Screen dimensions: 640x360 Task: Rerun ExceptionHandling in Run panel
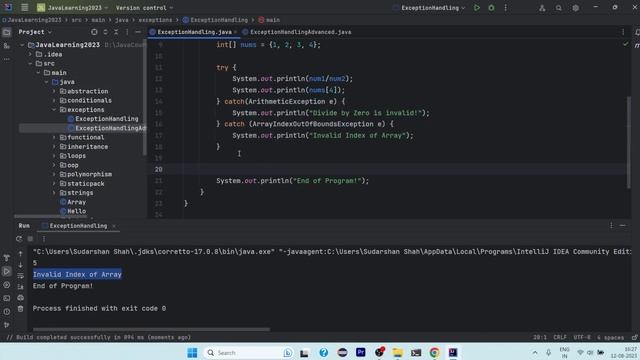tap(19, 239)
